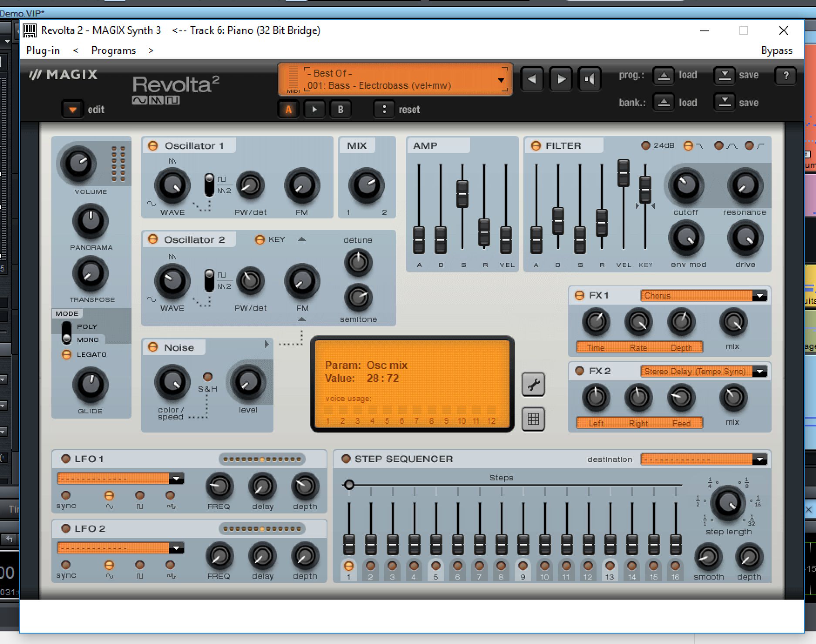Open the step sequencer destination dropdown
This screenshot has height=644, width=816.
(760, 460)
